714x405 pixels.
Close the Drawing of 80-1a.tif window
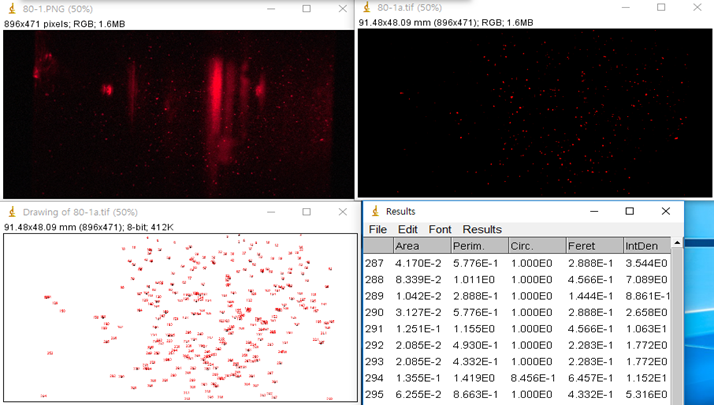342,212
